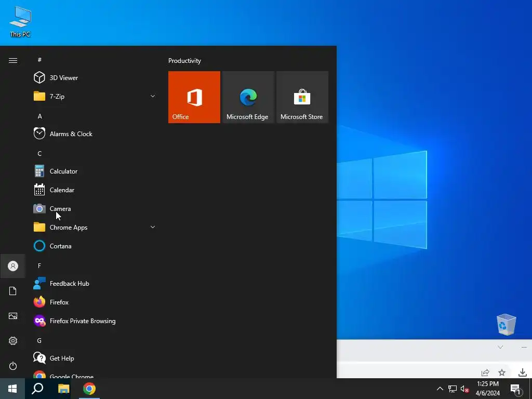Expand the Start menu hamburger navigation
Image resolution: width=532 pixels, height=399 pixels.
[x=13, y=60]
